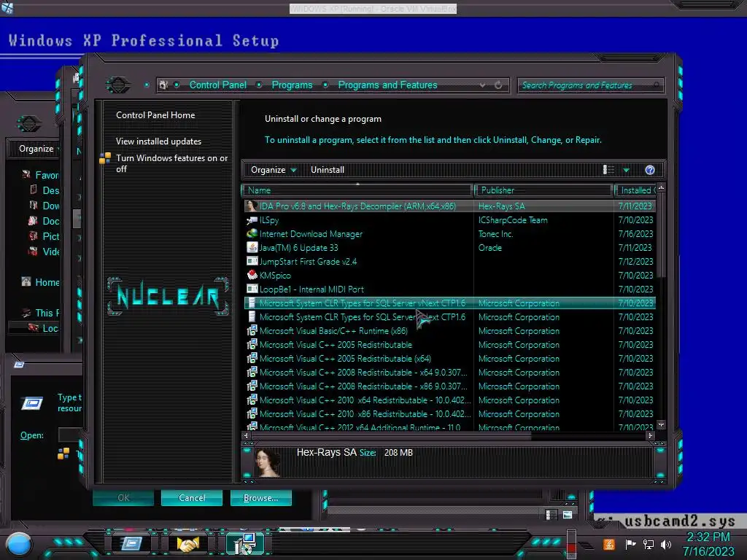
Task: Click the horizontal scrollbar right arrow
Action: [650, 435]
